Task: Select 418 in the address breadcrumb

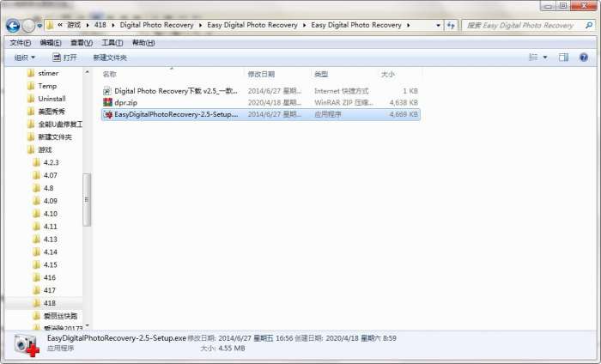Action: pyautogui.click(x=100, y=25)
